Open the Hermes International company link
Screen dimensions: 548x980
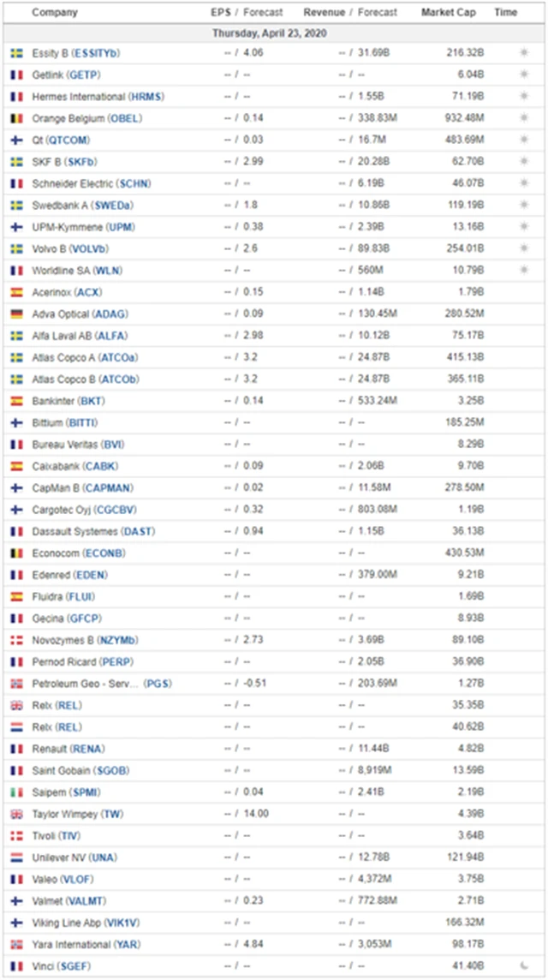coord(98,97)
